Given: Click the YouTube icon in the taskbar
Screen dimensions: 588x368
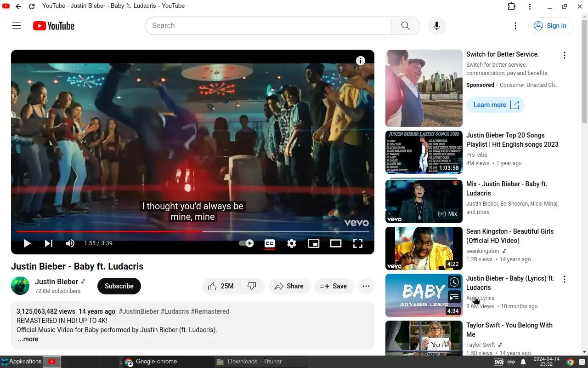Looking at the screenshot, I should coord(52,362).
